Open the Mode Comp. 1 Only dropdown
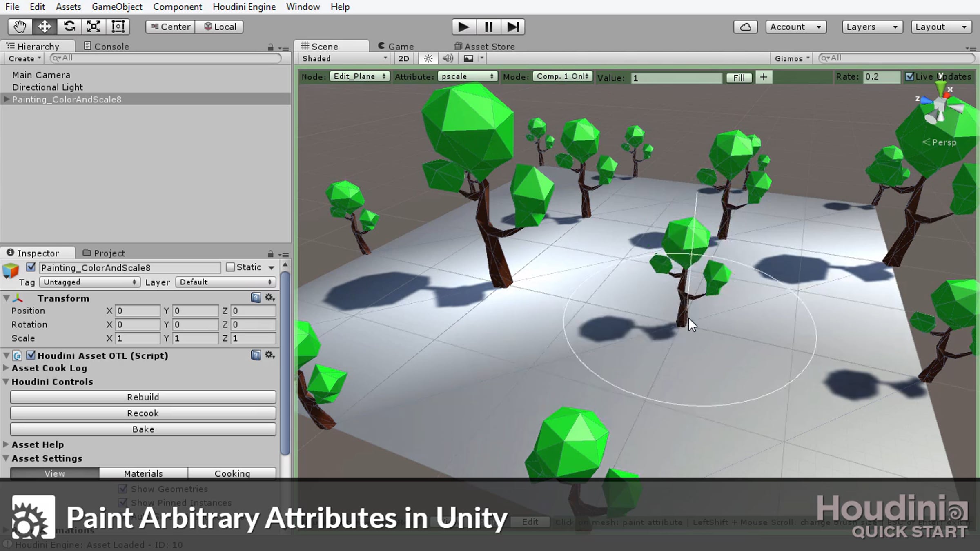Screen dimensions: 980x551 click(x=562, y=76)
